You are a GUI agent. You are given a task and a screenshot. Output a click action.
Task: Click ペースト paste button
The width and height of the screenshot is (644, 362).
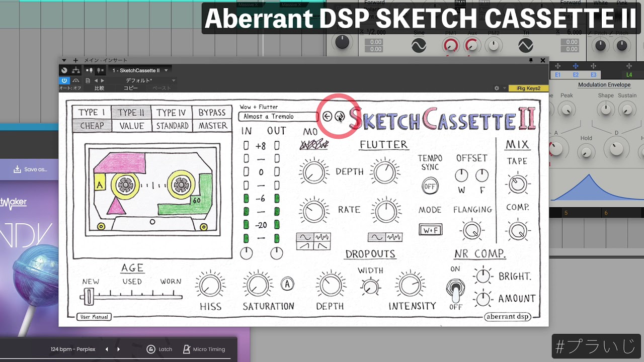point(162,88)
